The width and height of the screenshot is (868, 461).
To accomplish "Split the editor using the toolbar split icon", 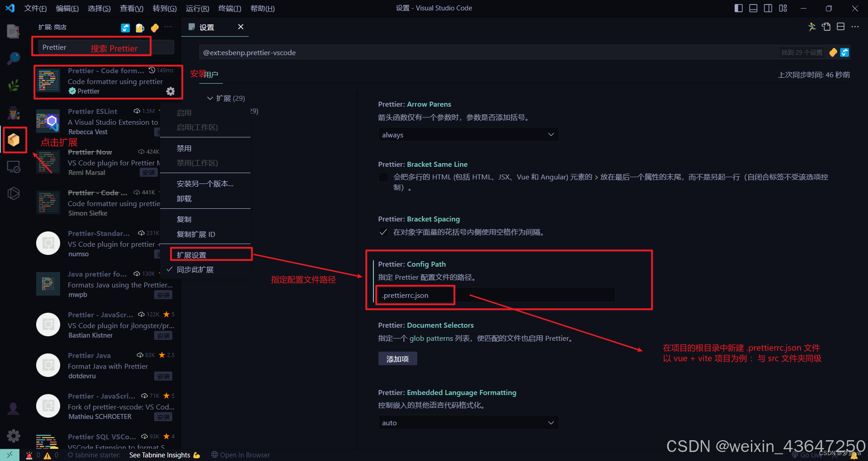I will (x=840, y=27).
